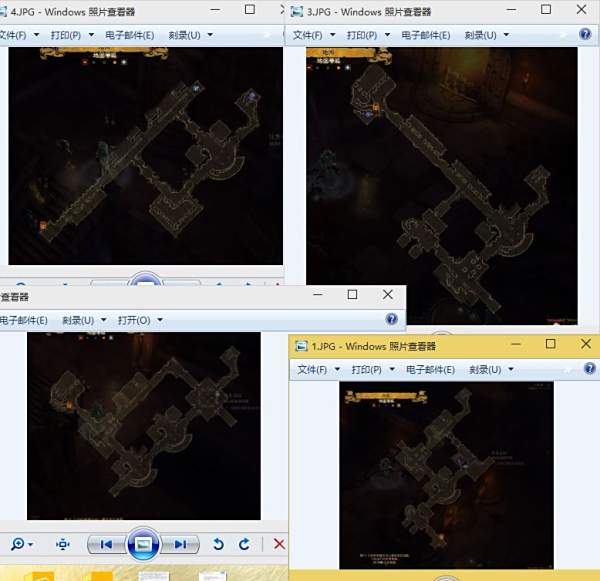Click help icon in bottom-left viewer window

(391, 319)
